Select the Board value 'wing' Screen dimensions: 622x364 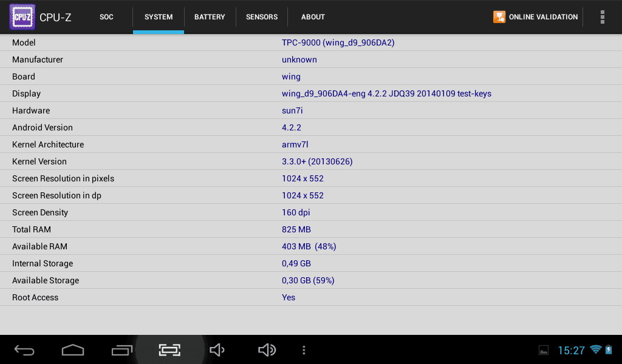click(291, 77)
